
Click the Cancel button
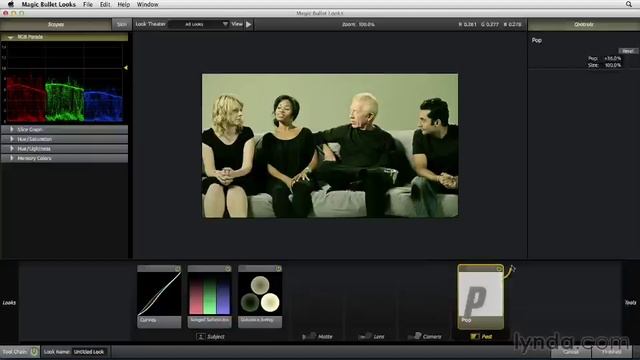[x=571, y=352]
